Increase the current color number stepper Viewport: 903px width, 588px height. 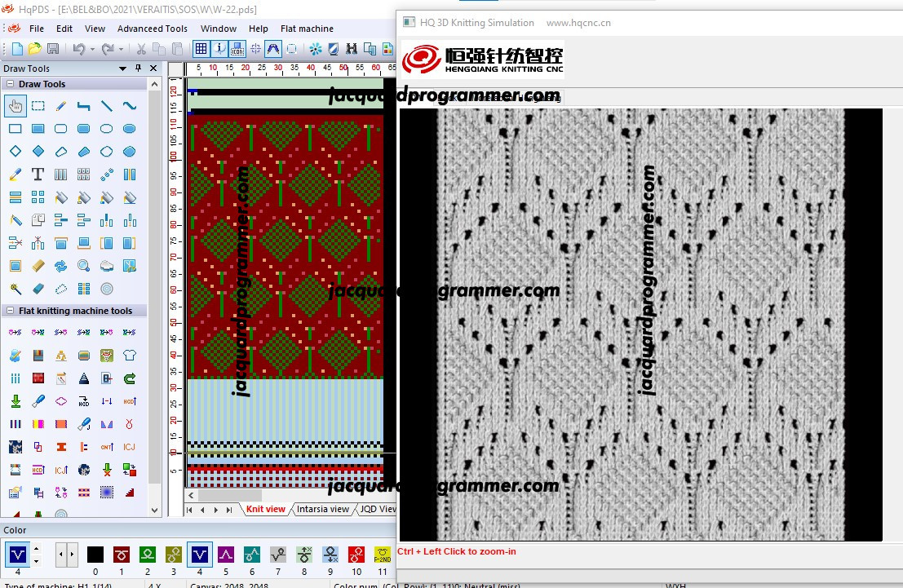36,548
